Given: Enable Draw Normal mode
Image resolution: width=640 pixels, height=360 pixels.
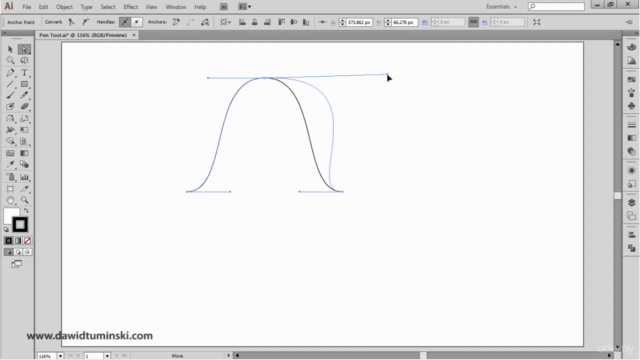Looking at the screenshot, I should pyautogui.click(x=9, y=252).
